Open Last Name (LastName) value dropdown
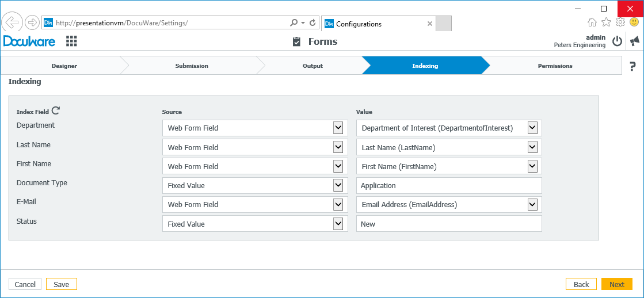644x298 pixels. coord(532,147)
